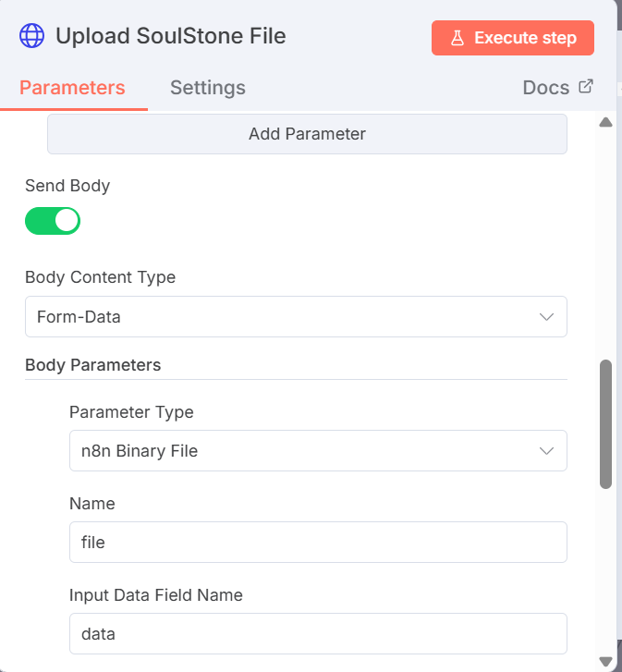The image size is (622, 672).
Task: Open the Body Content Type dropdown
Action: (x=296, y=317)
